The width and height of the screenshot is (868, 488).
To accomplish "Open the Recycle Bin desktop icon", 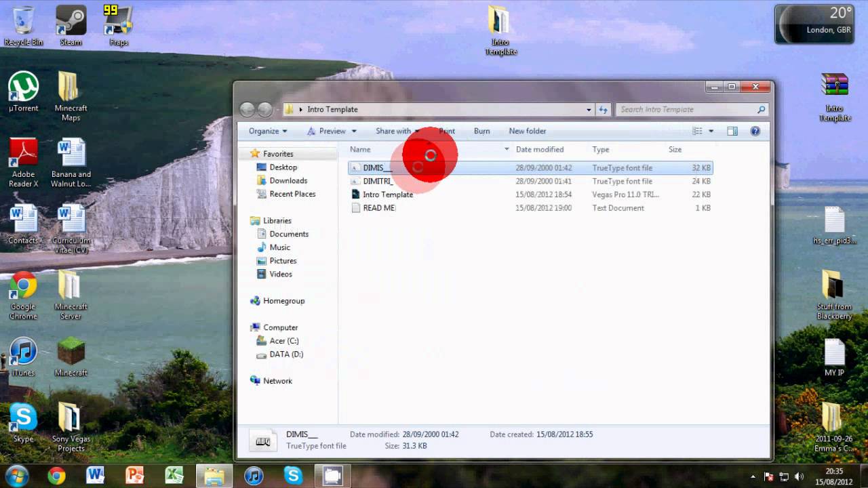I will pos(23,26).
